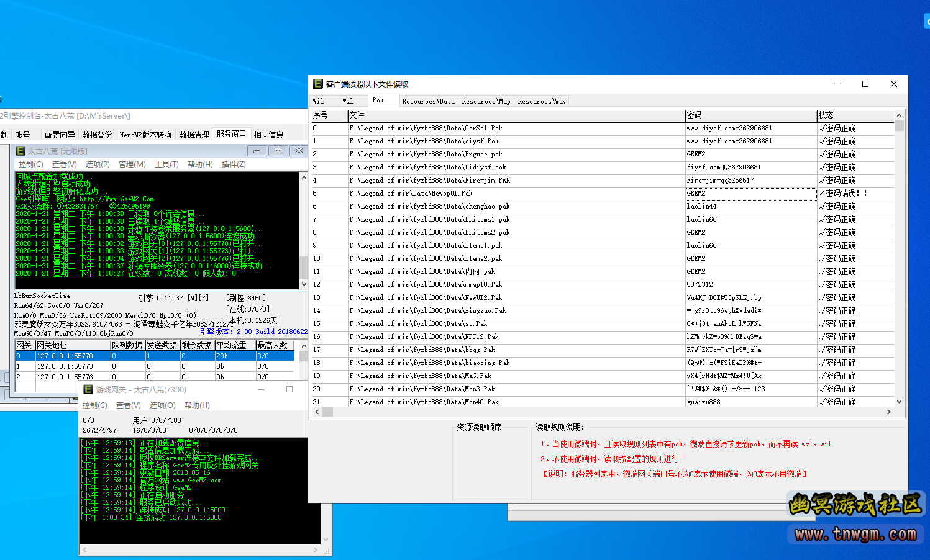Click the 最高人数 column header

pyautogui.click(x=275, y=345)
